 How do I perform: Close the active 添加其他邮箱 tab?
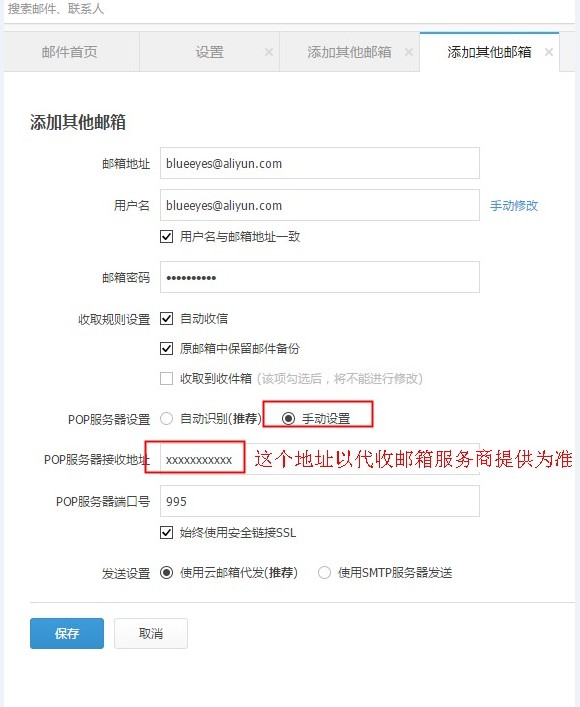point(549,52)
